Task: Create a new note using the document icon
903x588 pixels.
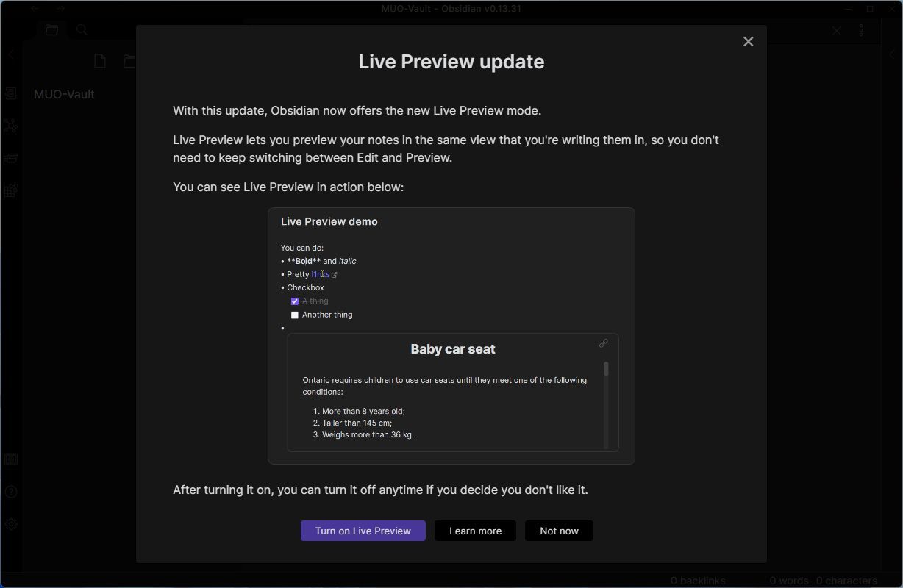Action: (99, 61)
